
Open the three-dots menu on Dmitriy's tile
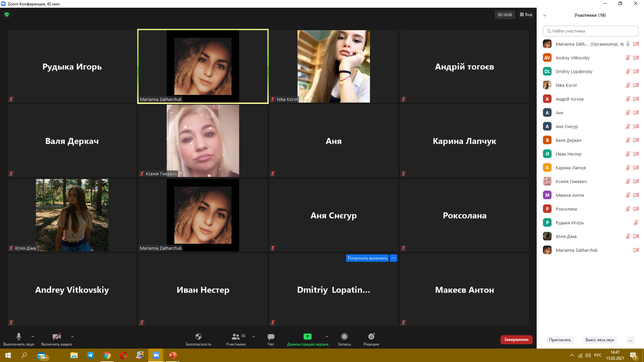[x=393, y=258]
